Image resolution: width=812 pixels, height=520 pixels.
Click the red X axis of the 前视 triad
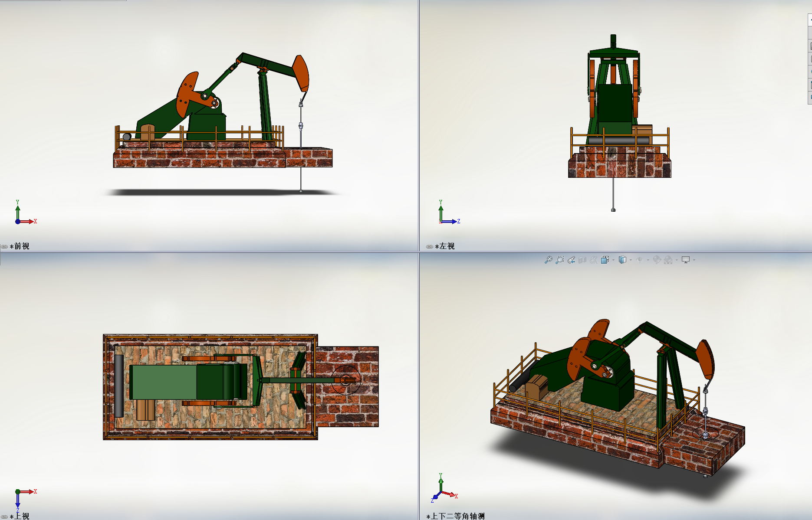pyautogui.click(x=28, y=222)
